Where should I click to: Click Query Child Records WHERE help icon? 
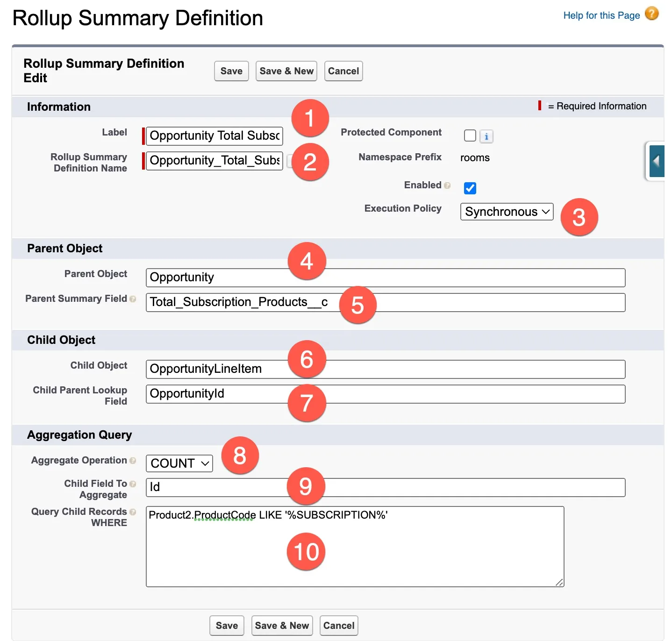point(133,512)
